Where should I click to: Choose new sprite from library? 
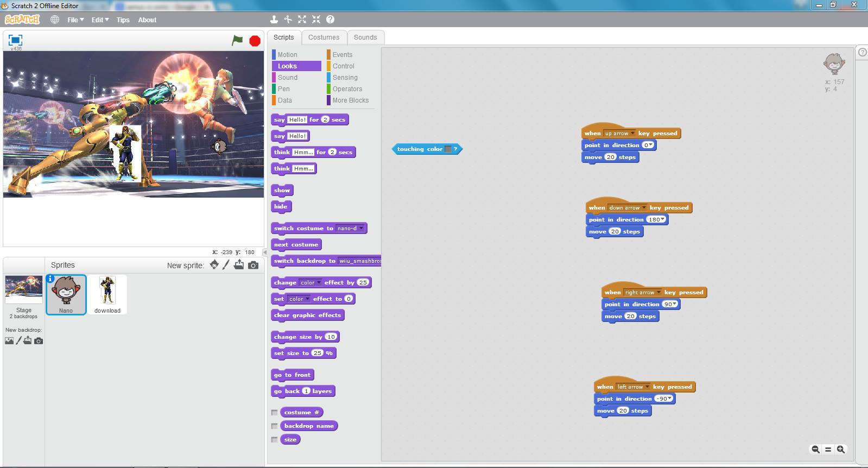tap(214, 265)
